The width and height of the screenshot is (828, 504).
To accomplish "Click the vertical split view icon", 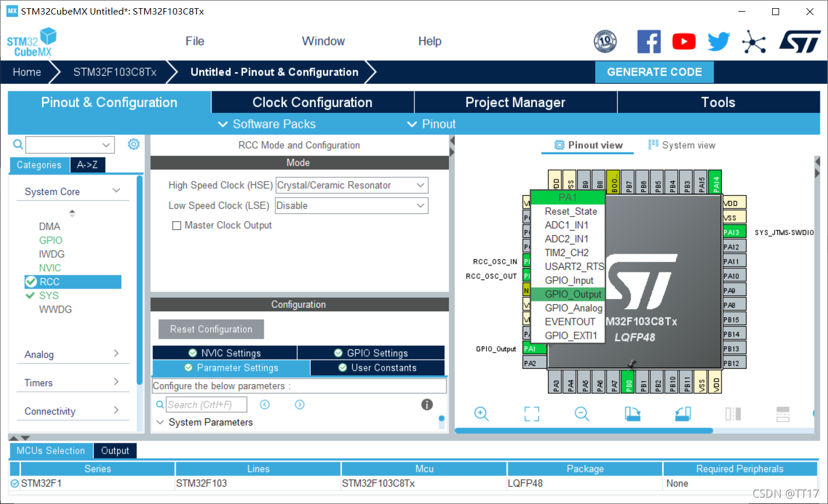I will point(783,414).
